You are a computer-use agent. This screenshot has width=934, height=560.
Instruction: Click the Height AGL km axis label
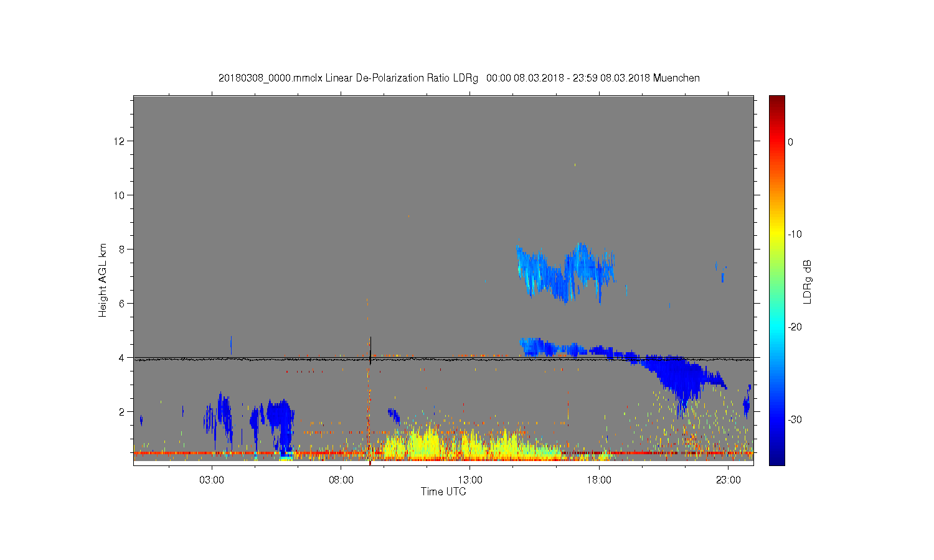click(103, 281)
